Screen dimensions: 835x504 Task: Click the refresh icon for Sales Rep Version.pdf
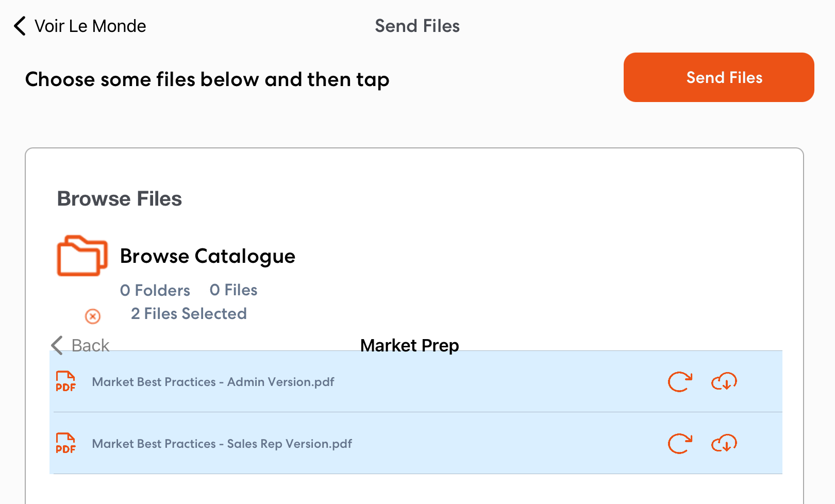(x=680, y=444)
